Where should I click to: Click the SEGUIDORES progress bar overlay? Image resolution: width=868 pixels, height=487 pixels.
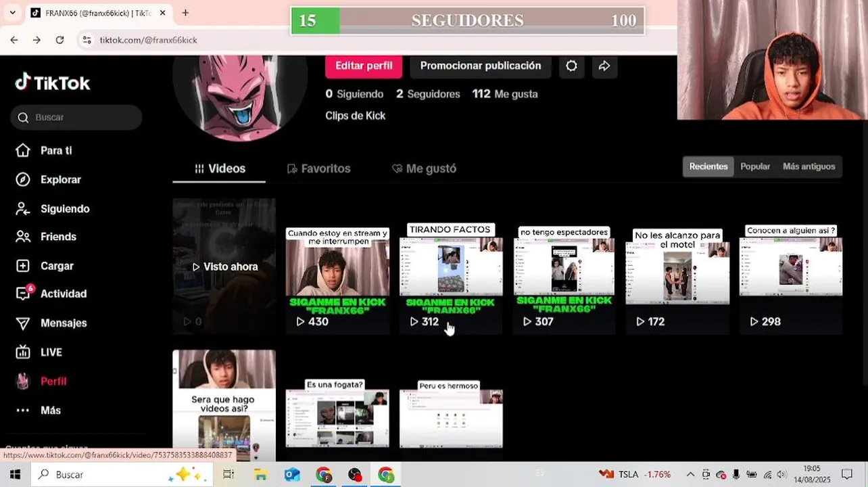468,20
